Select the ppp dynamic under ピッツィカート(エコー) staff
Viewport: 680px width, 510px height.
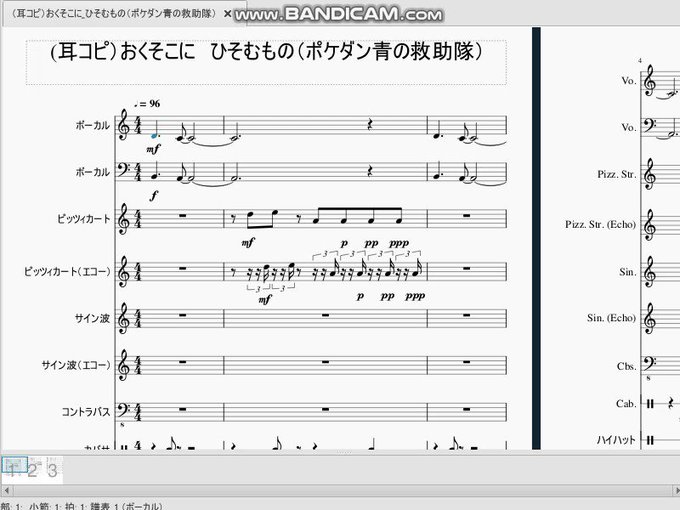pos(415,296)
